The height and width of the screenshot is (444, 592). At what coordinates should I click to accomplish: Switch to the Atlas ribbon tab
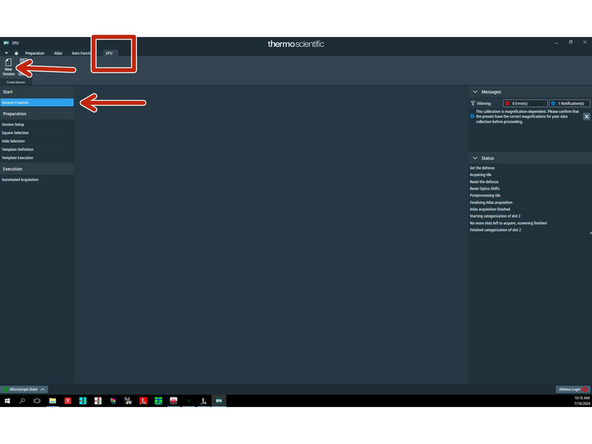click(x=58, y=53)
